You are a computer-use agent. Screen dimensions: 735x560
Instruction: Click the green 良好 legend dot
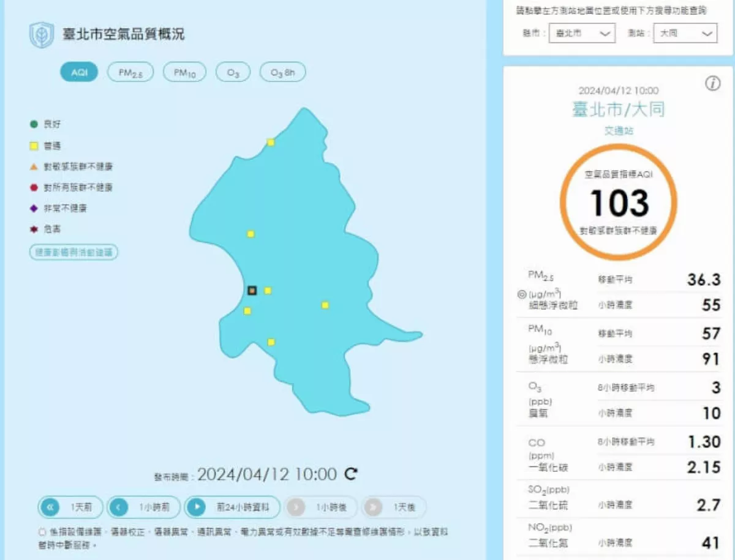click(34, 125)
